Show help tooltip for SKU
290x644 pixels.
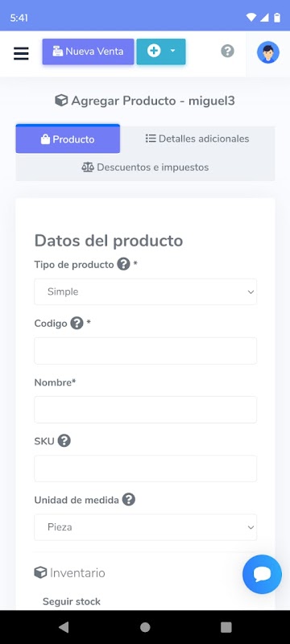coord(64,441)
